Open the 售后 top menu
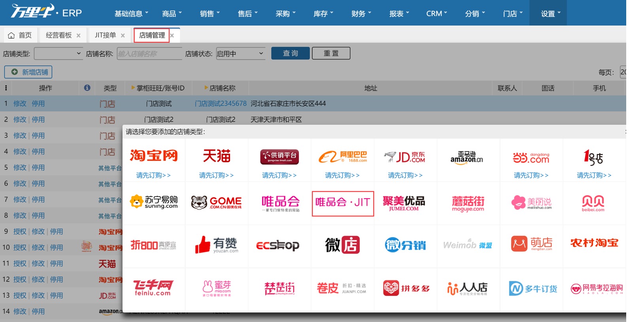Viewport: 644px width, 322px height. click(247, 13)
